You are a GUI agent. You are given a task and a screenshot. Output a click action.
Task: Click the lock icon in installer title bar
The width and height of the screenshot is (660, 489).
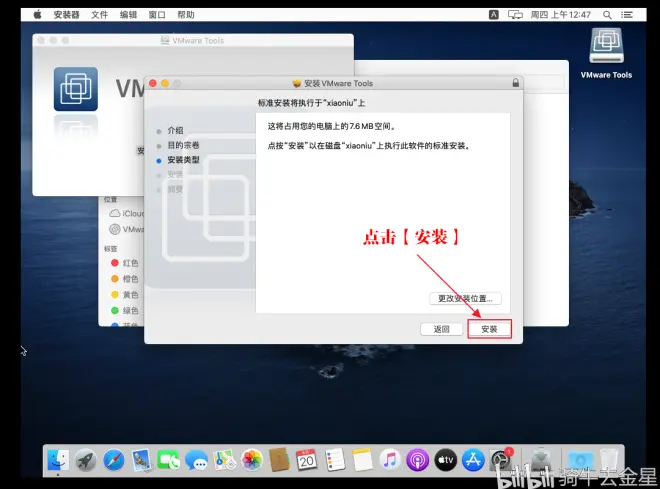(516, 83)
